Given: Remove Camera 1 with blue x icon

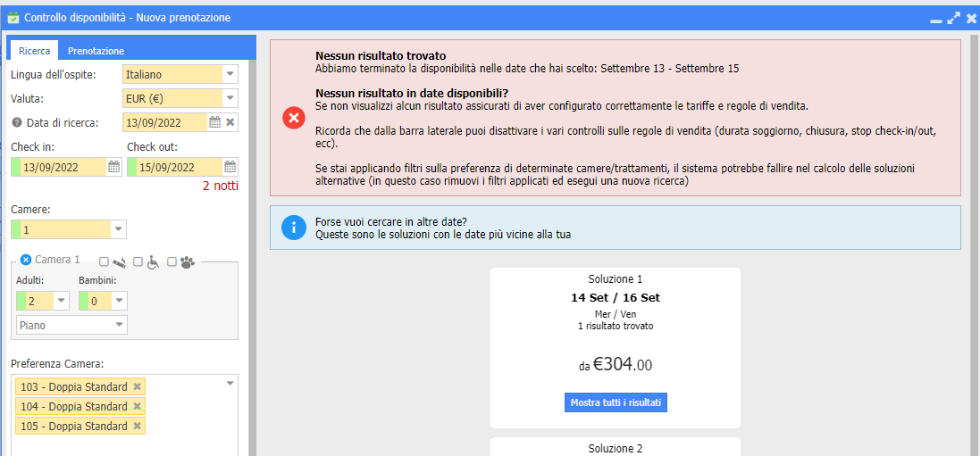Looking at the screenshot, I should pos(26,259).
